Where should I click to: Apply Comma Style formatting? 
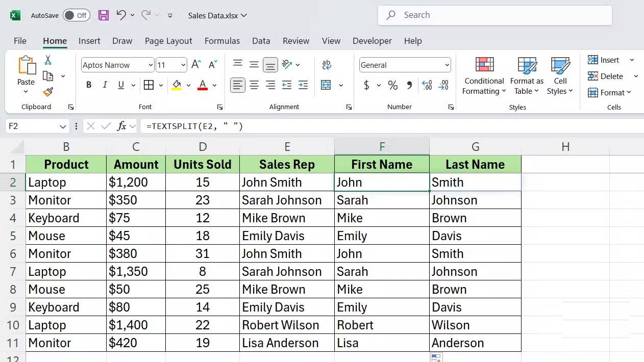tap(409, 85)
